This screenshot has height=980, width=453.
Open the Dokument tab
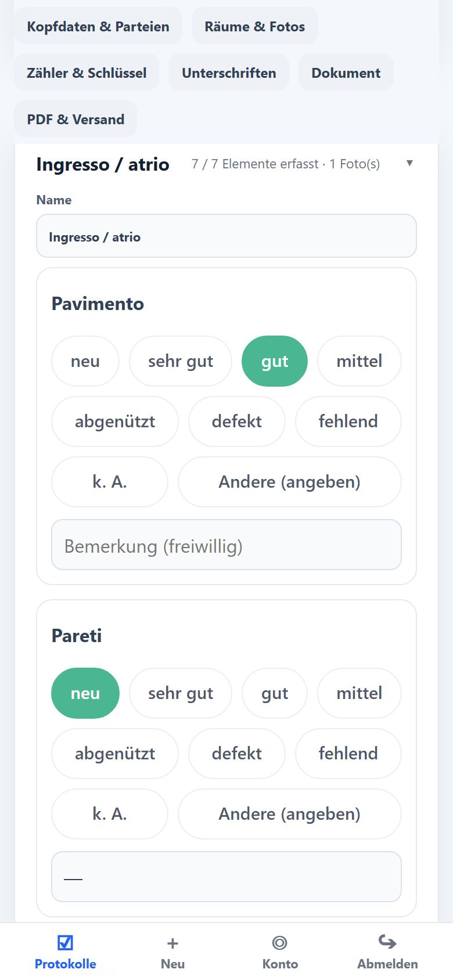tap(346, 73)
